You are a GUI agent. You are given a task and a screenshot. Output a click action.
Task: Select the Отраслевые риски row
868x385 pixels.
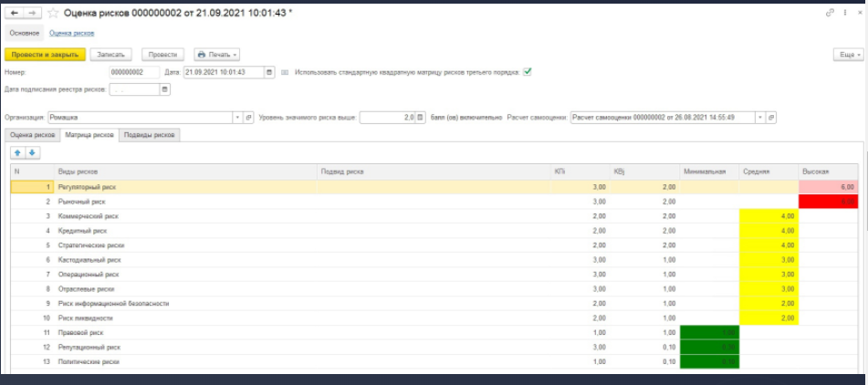(x=434, y=288)
